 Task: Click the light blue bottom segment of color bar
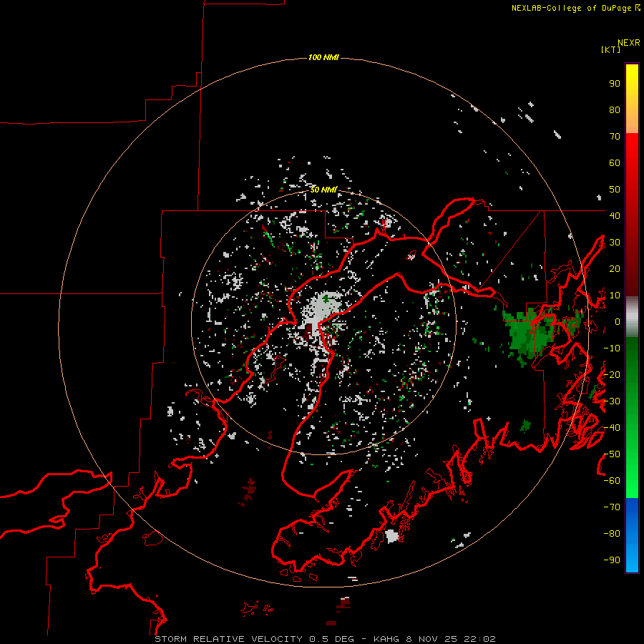point(632,559)
